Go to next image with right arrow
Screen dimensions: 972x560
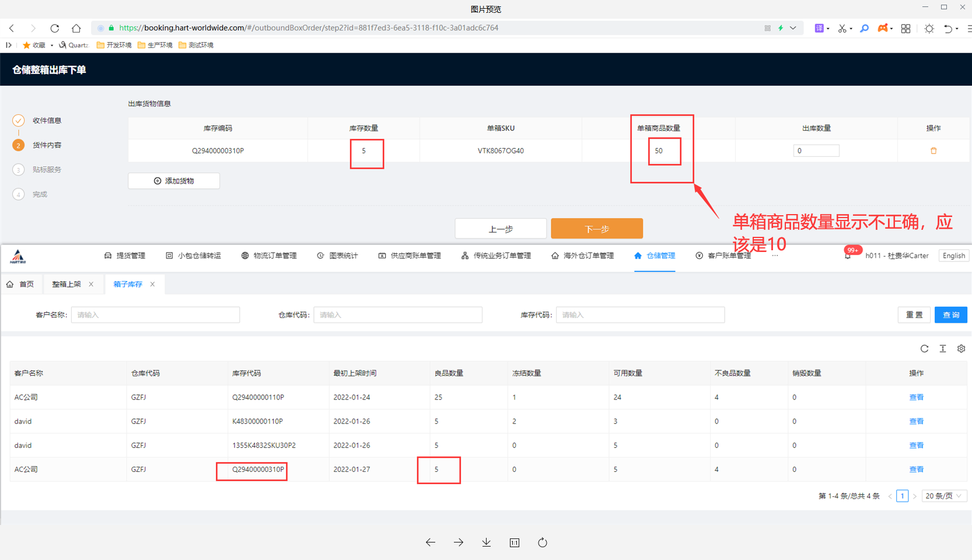[459, 542]
